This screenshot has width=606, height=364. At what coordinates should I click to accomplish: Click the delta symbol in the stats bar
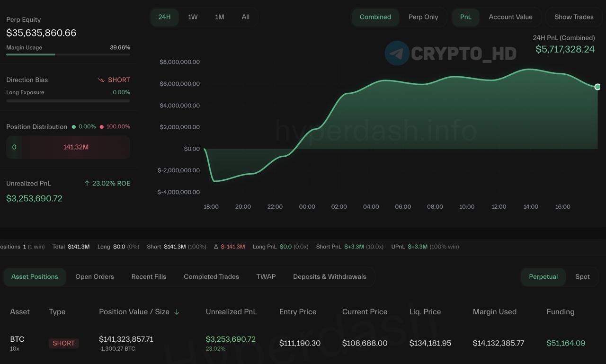pos(216,247)
